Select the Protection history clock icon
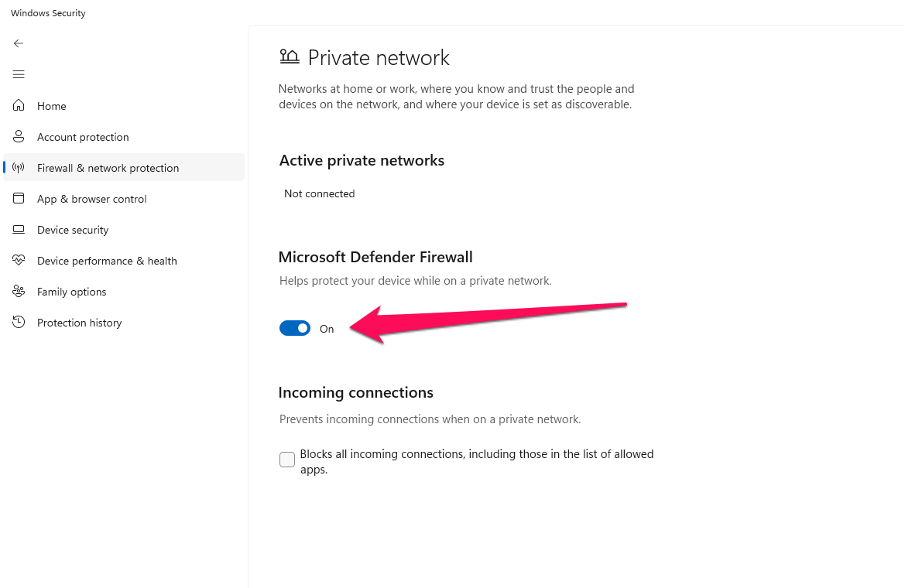The width and height of the screenshot is (905, 588). point(19,322)
